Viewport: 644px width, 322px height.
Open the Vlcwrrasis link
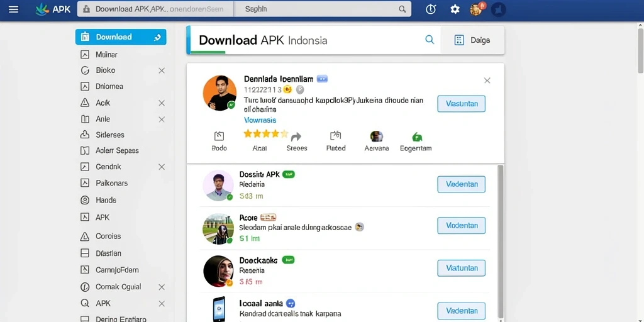(x=260, y=120)
